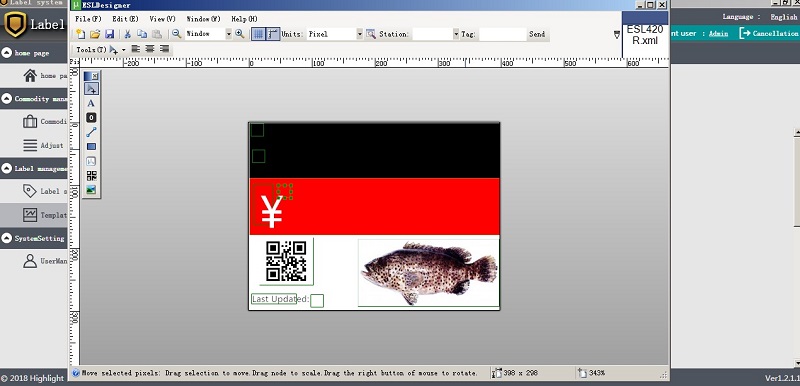Select the price digit '0' tool
Viewport: 800px width, 386px height.
(x=91, y=118)
